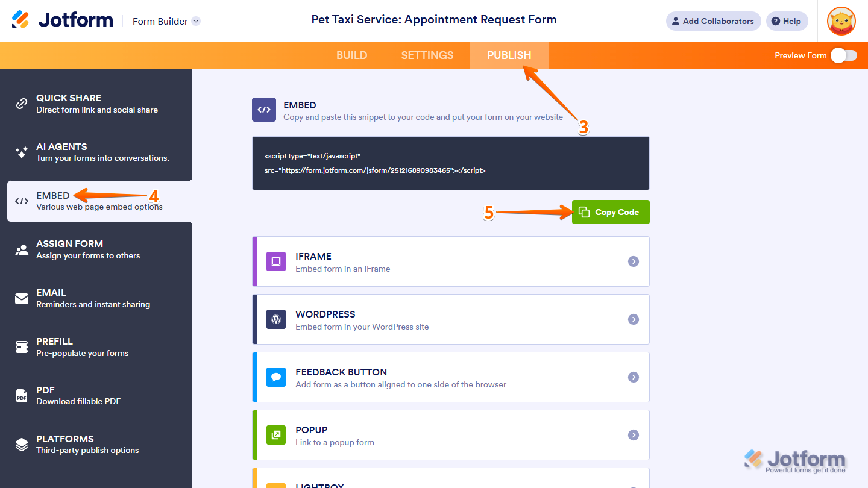Click the Assign Form people icon

[x=22, y=249]
